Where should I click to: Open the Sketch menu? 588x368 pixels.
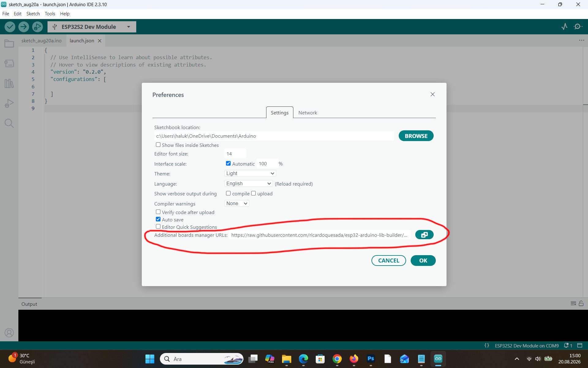(x=33, y=14)
